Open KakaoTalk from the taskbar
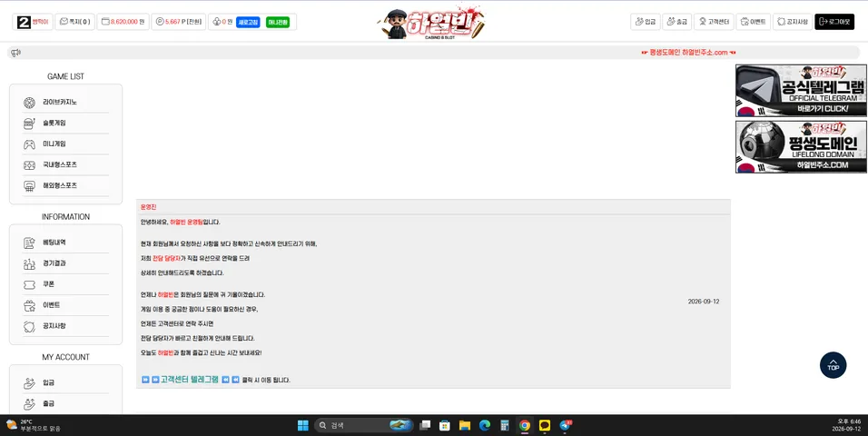Viewport: 868px width, 436px height. [545, 425]
